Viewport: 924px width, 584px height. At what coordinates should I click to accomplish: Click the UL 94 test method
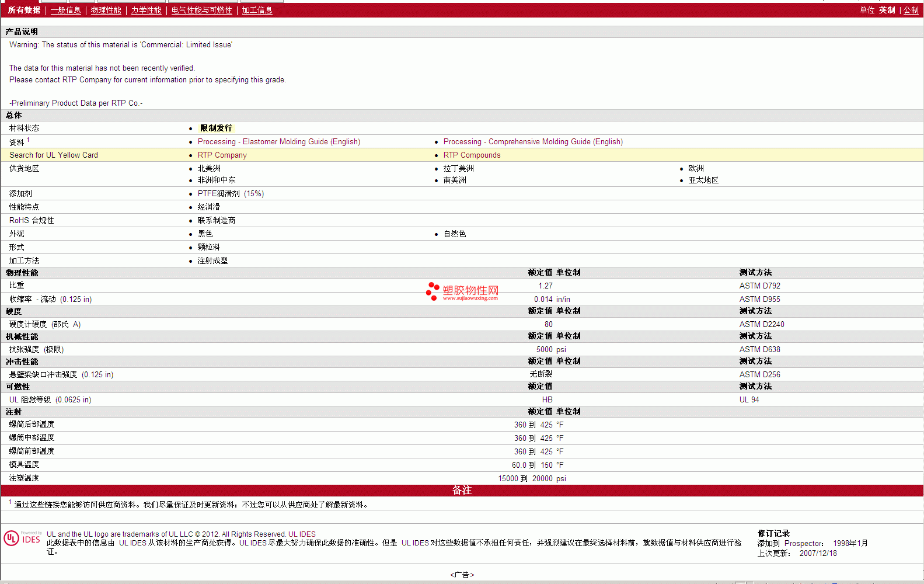(x=749, y=400)
